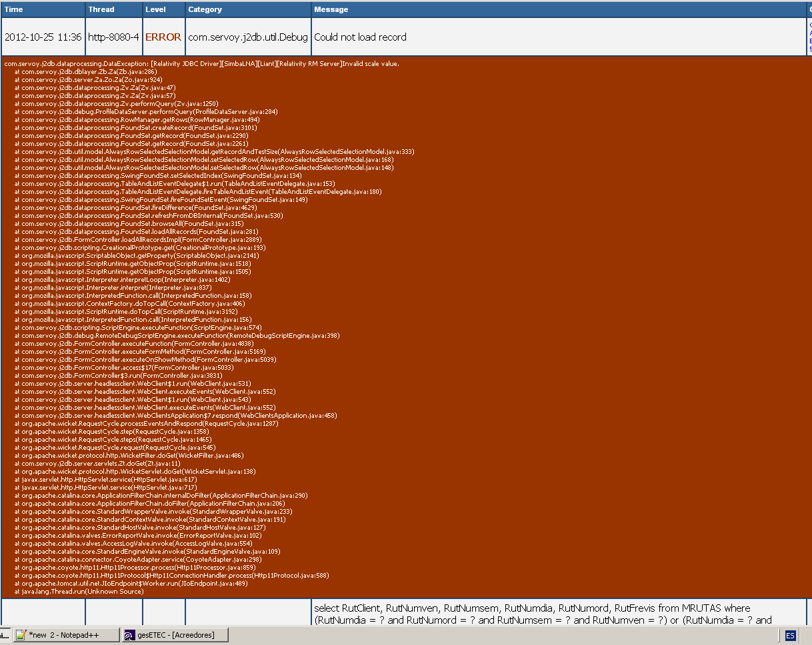Screen dimensions: 812x645
Task: Click the JIoEndpoint$Worker.run stack line
Action: tap(131, 583)
